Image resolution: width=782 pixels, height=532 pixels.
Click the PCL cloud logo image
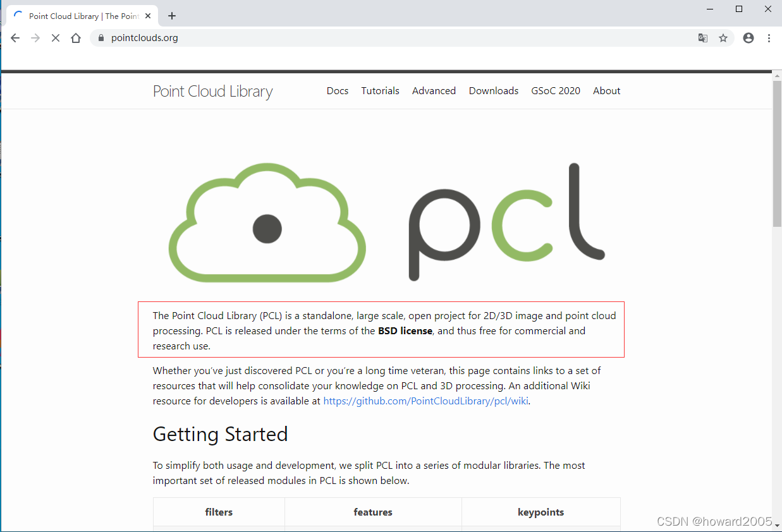pyautogui.click(x=386, y=221)
